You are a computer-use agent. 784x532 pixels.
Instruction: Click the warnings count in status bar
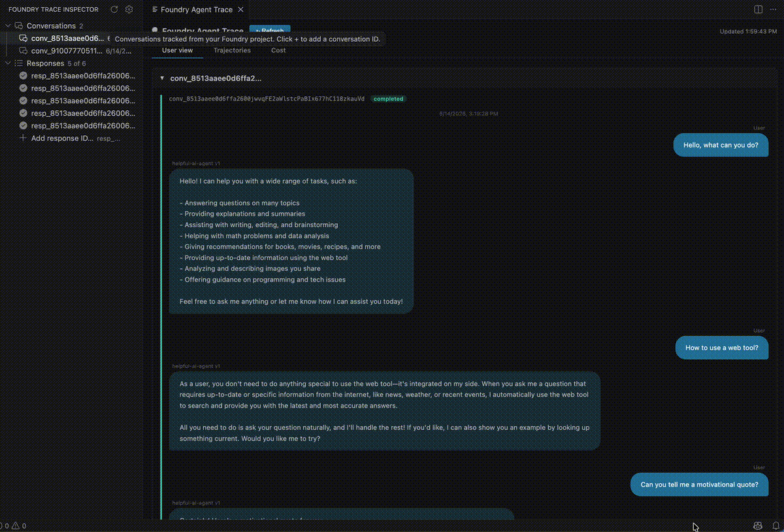pyautogui.click(x=20, y=525)
